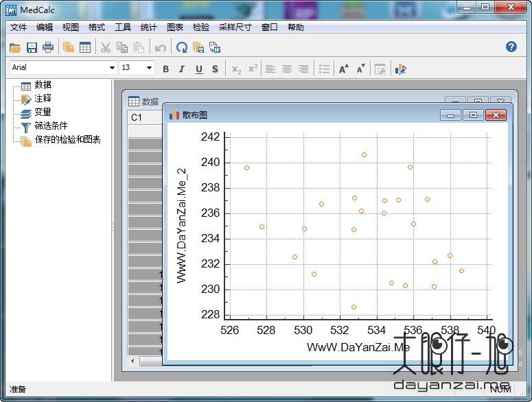Screen dimensions: 532x402
Task: Toggle subscript formatting
Action: pos(236,69)
